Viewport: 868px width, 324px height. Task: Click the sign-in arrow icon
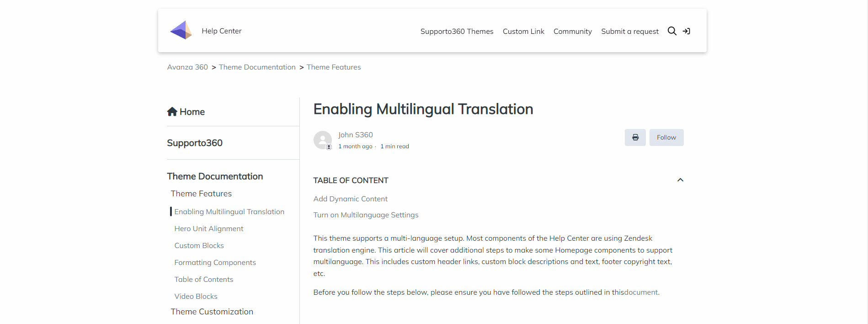click(x=686, y=31)
